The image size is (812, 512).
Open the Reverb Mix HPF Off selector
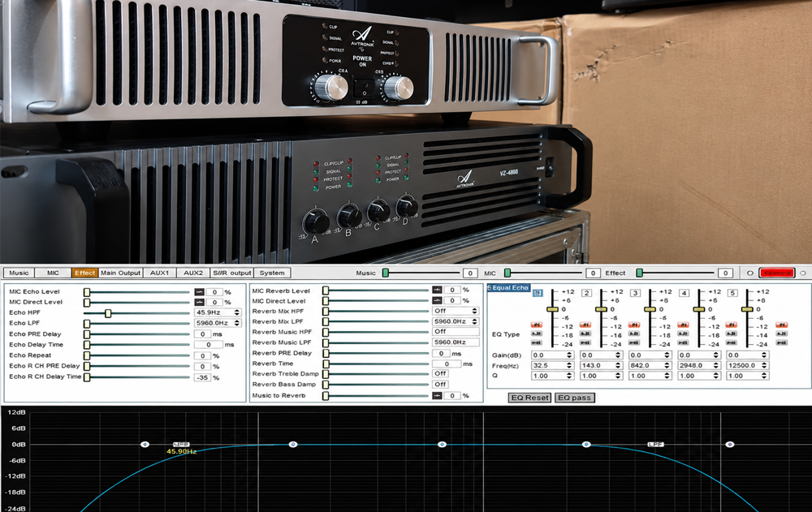pyautogui.click(x=456, y=311)
